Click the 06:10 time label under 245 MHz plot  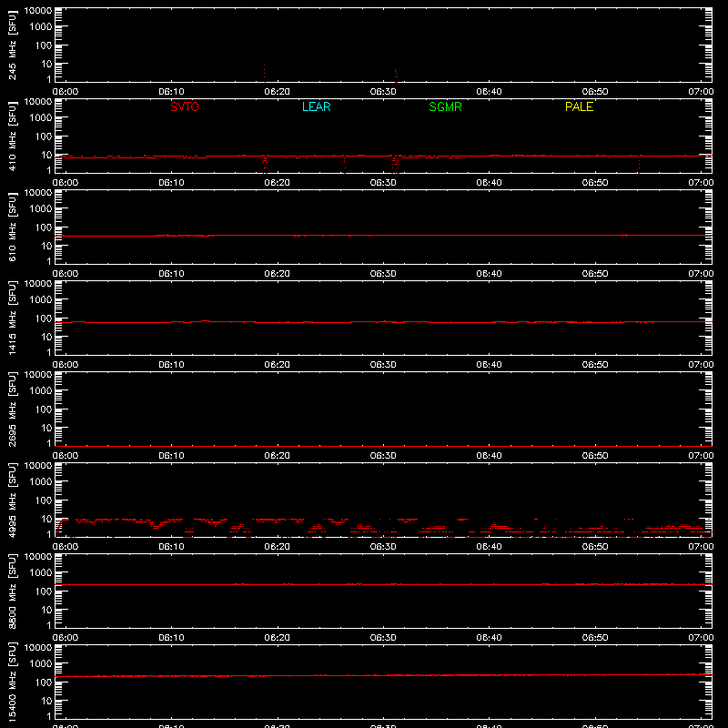tap(171, 92)
